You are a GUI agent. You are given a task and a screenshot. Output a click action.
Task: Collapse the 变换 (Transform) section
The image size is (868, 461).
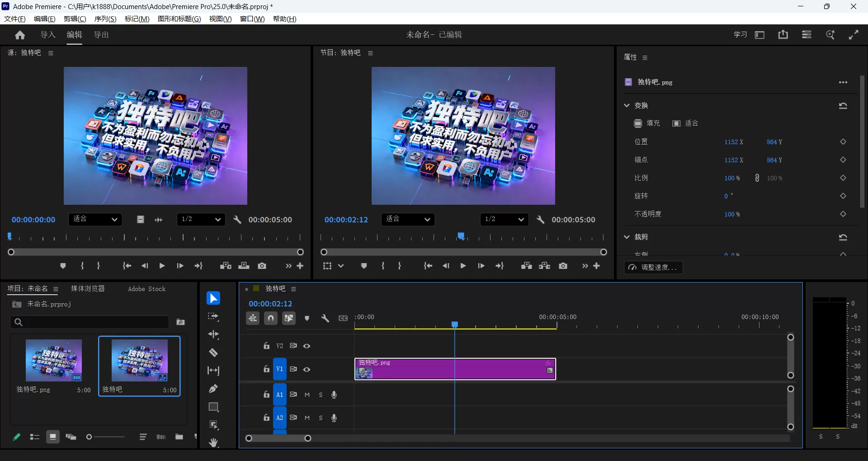click(627, 105)
